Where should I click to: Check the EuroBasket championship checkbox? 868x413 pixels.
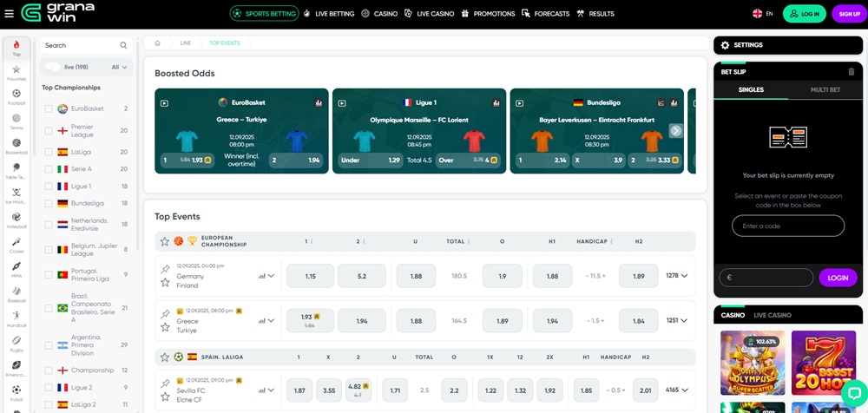(49, 108)
